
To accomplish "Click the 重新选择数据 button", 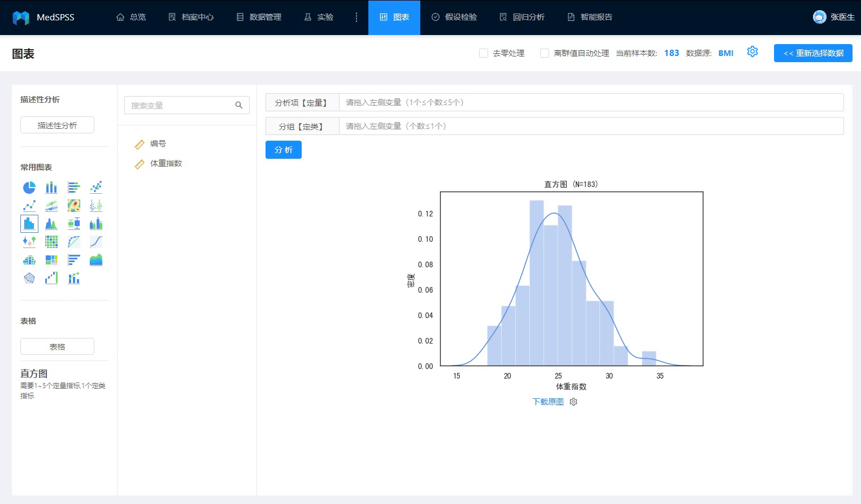I will pos(813,53).
